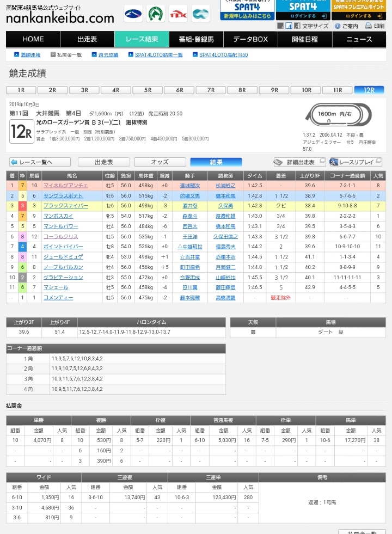Open the Urawa racecourse blue logo icon
Image resolution: width=392 pixels, height=534 pixels.
tap(133, 14)
